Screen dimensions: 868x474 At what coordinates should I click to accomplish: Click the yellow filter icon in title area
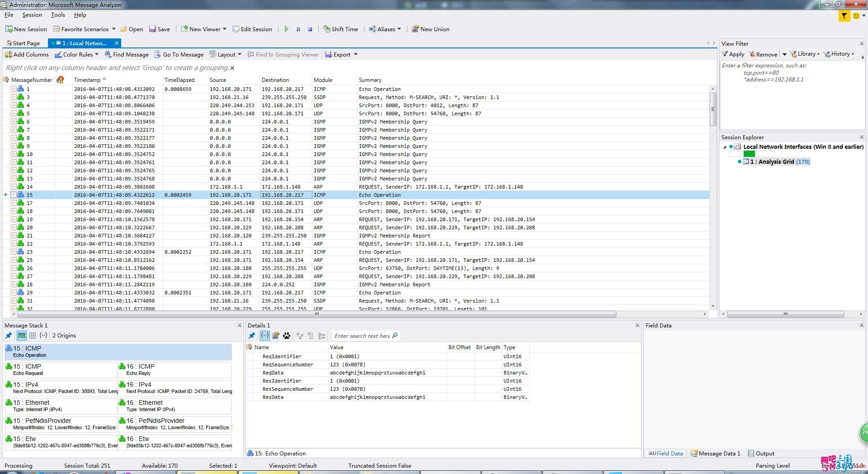click(844, 16)
